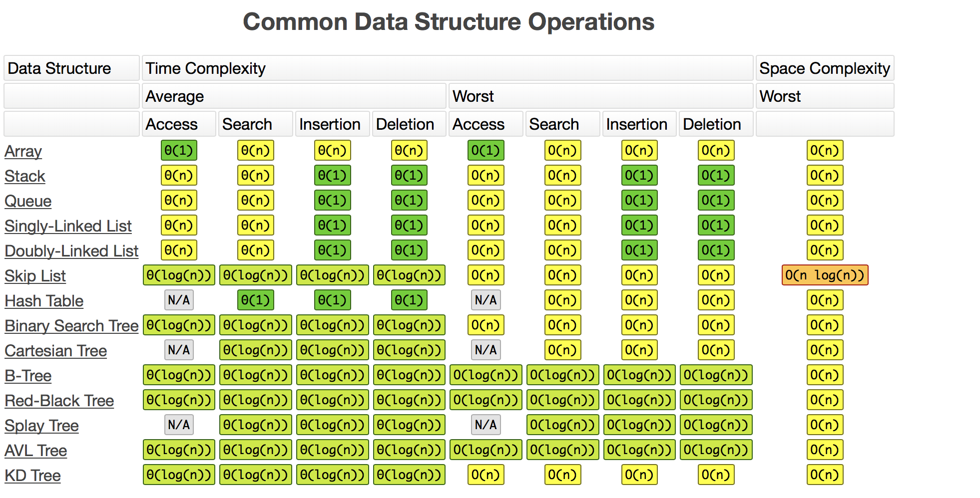Click the Array average Access Θ(1) badge

[x=179, y=151]
